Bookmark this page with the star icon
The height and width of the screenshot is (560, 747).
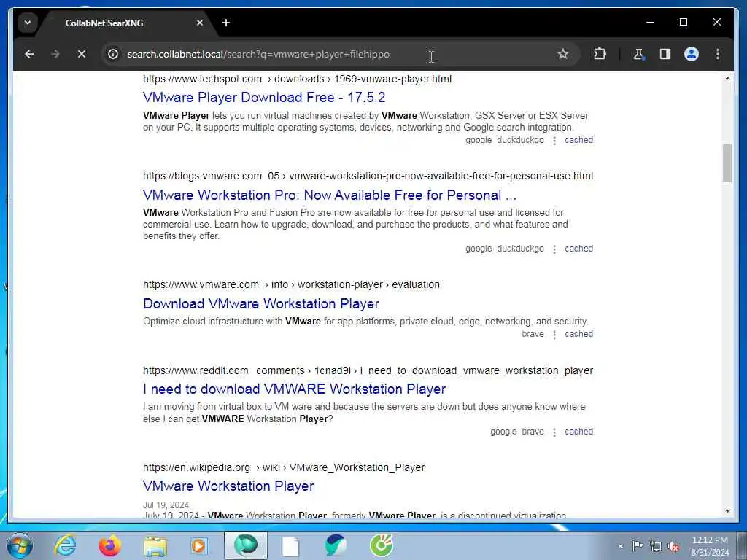[x=562, y=54]
